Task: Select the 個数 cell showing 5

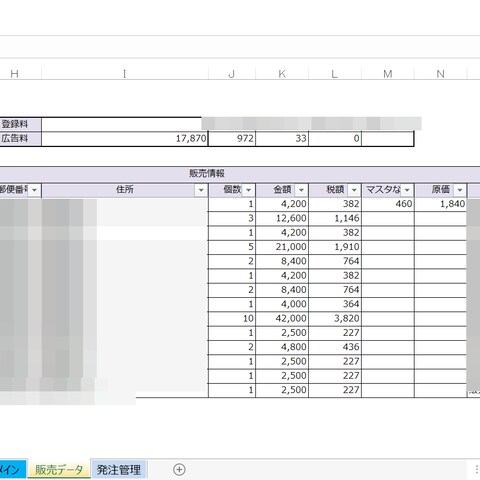Action: (x=232, y=247)
